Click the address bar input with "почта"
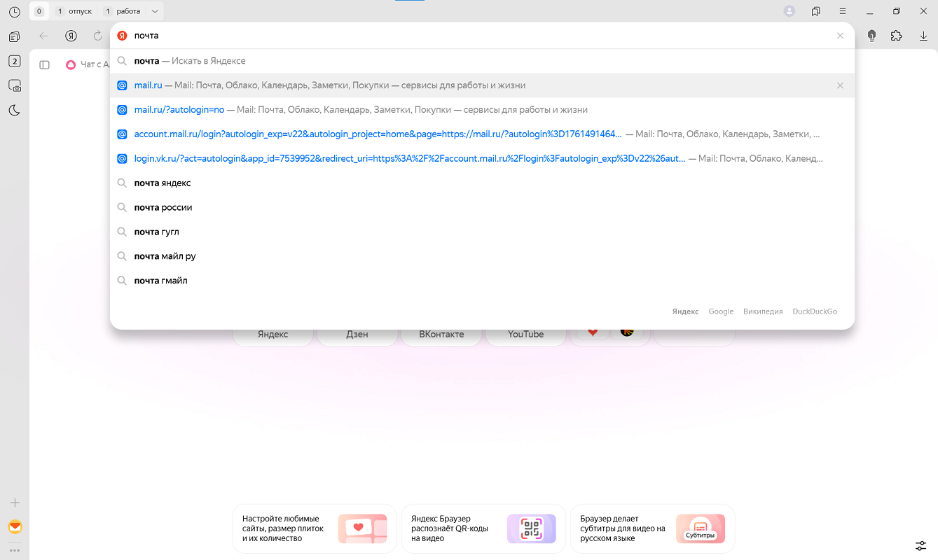Viewport: 938px width, 560px height. tap(420, 36)
